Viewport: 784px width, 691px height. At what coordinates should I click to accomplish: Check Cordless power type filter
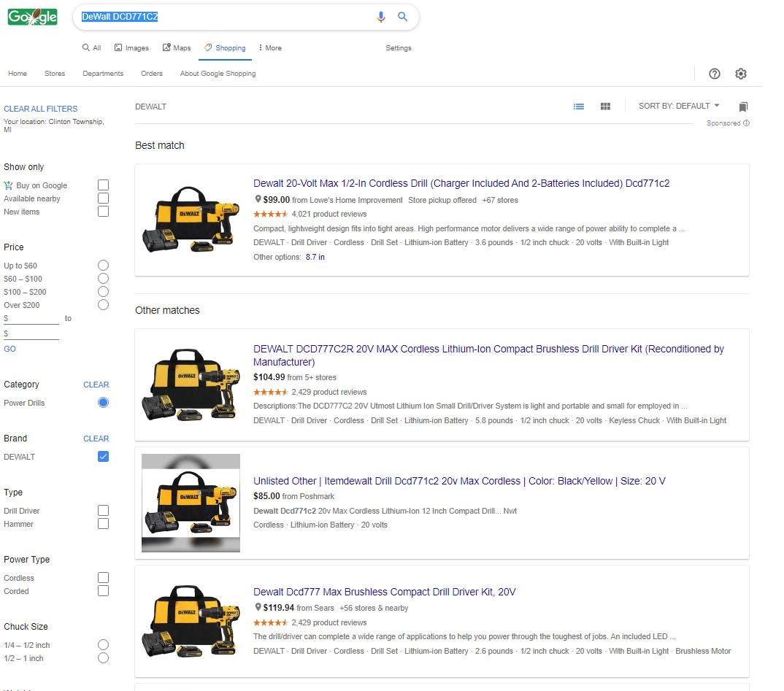tap(103, 578)
